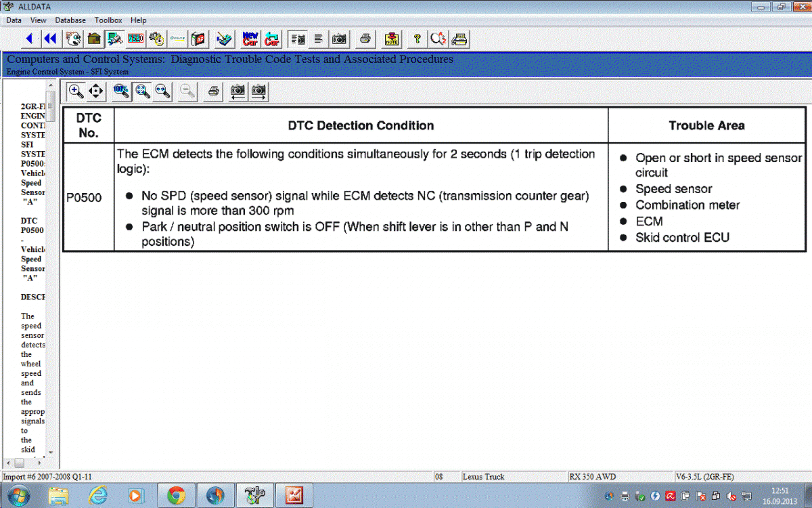
Task: Open the Toolbox menu
Action: coord(108,20)
